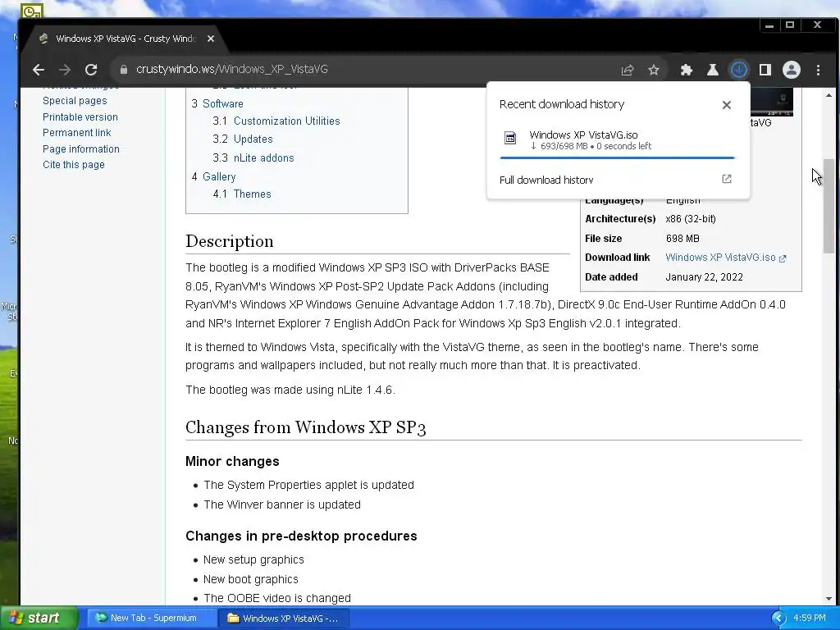Expand hidden system tray icons arrow

pyautogui.click(x=778, y=618)
